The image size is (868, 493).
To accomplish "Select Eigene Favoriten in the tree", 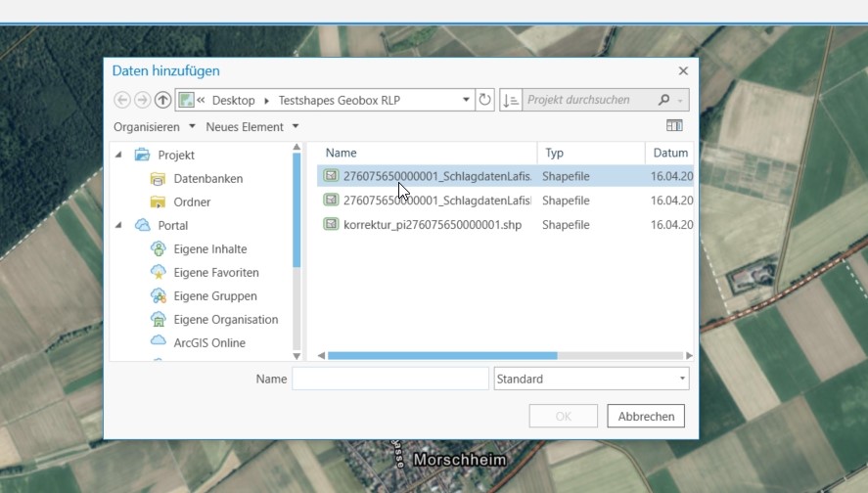I will (216, 272).
